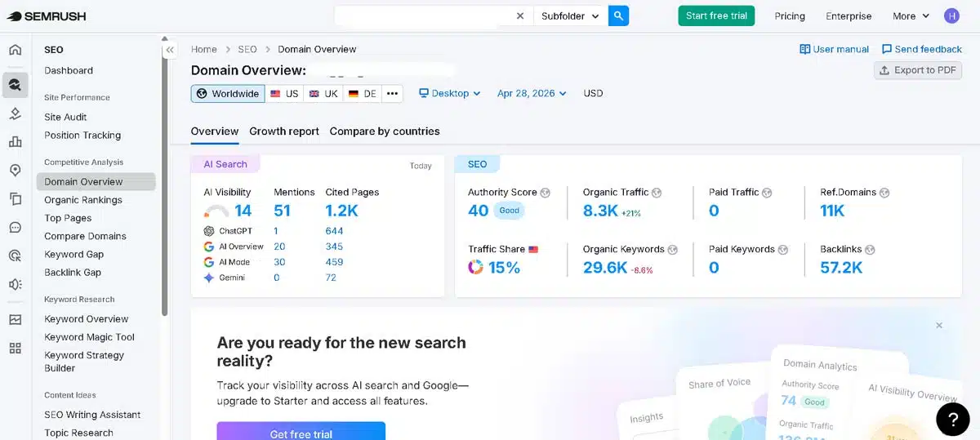Open the four-squares App Center icon

coord(15,348)
